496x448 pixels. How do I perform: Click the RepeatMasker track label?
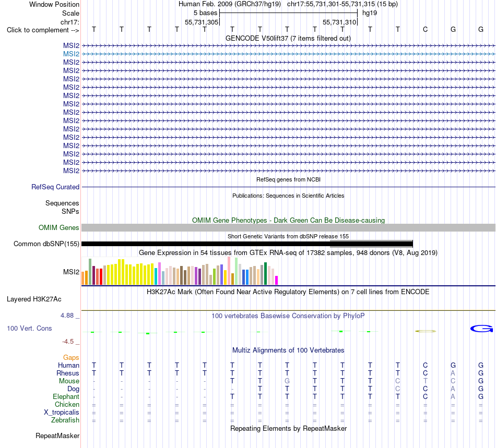tap(57, 435)
